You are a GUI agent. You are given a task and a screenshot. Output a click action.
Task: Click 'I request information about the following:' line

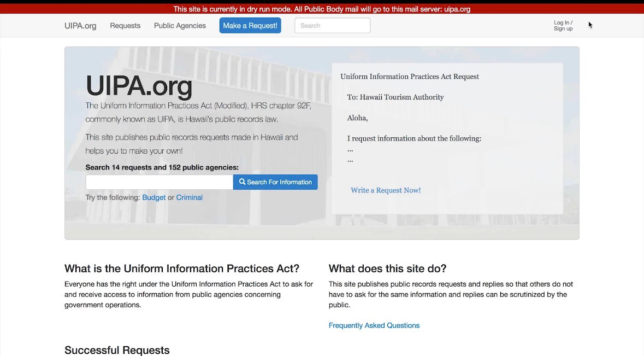coord(414,138)
